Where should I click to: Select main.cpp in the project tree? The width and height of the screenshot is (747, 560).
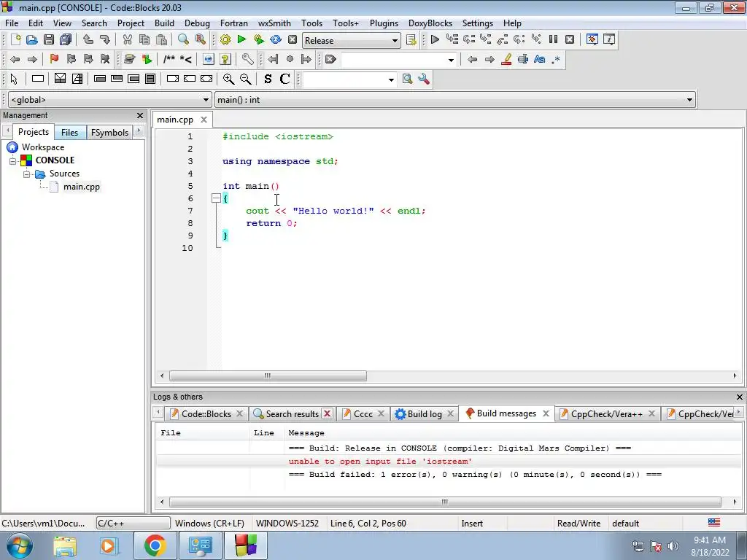point(82,187)
